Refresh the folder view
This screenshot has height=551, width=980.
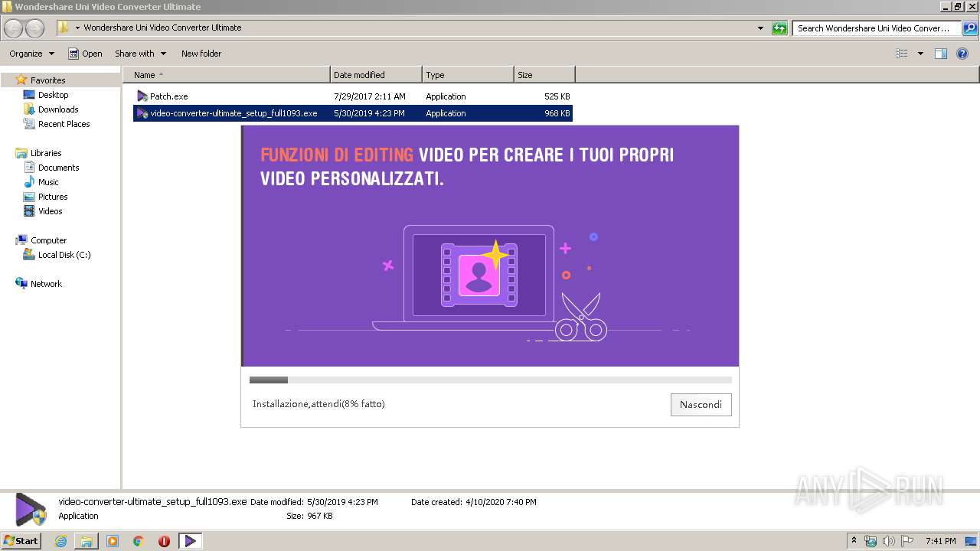[x=779, y=28]
